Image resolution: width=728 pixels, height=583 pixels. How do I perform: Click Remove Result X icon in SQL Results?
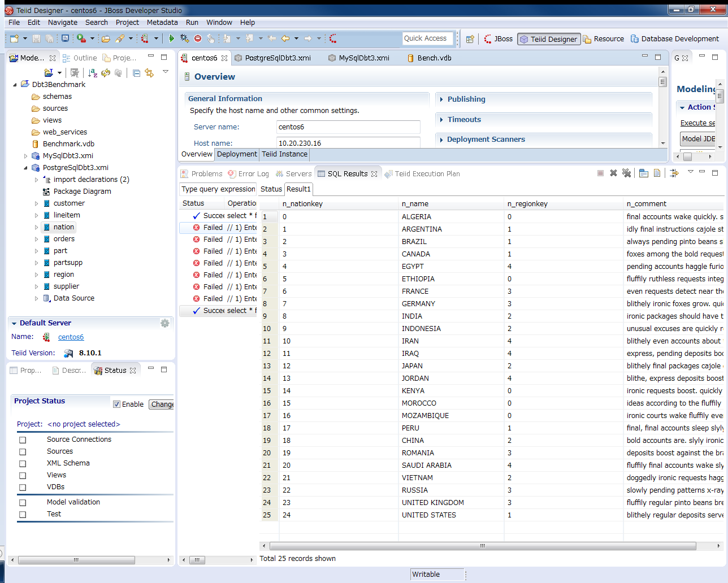click(613, 173)
